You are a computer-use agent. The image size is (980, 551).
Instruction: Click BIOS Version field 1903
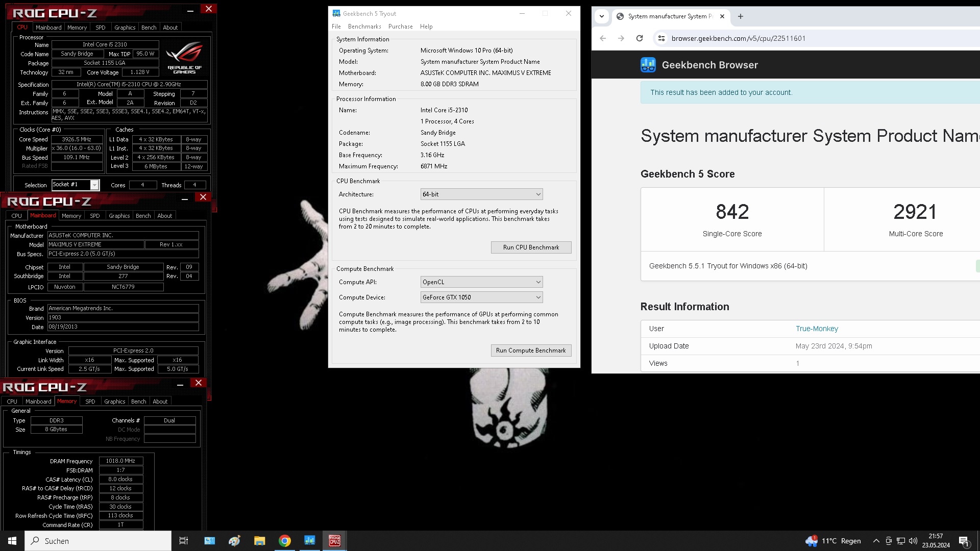[x=123, y=317]
